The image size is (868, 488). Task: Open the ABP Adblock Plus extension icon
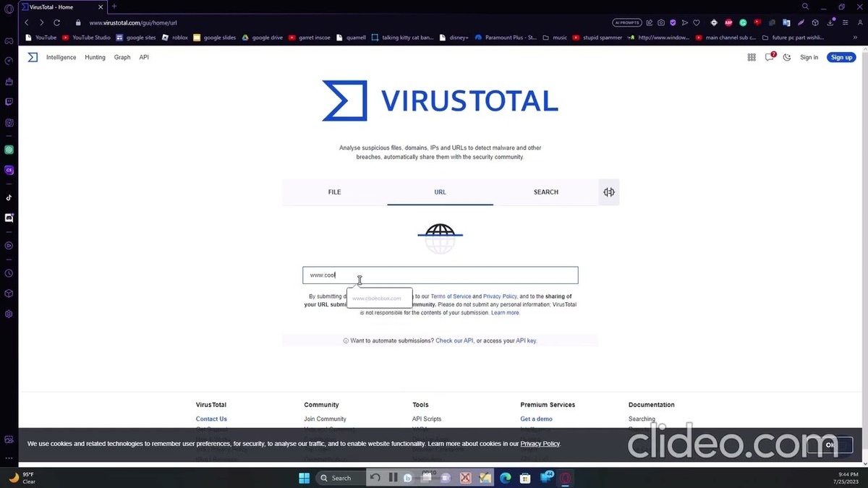tap(728, 22)
